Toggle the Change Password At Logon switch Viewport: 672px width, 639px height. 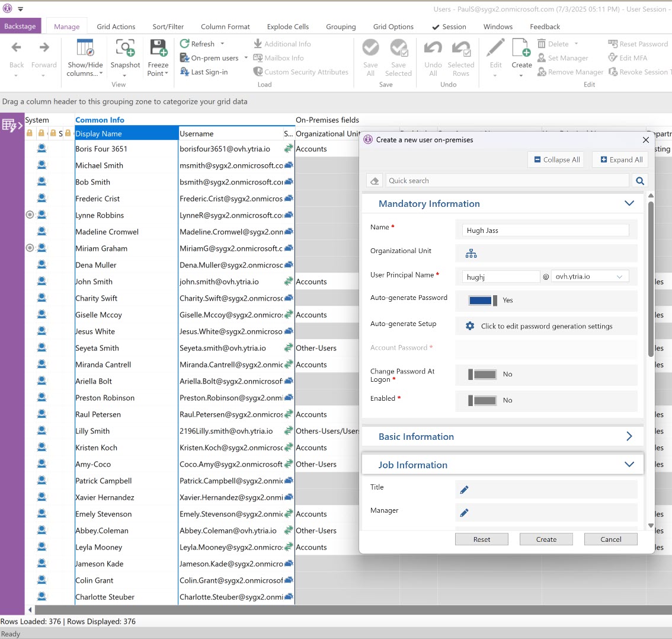tap(482, 375)
